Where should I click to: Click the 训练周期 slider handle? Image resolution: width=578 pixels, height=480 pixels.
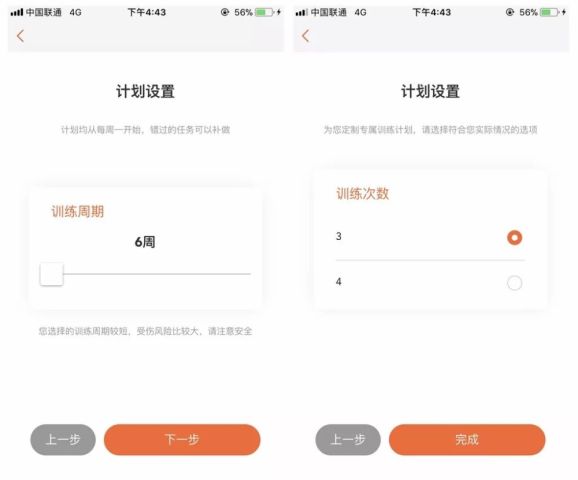tap(52, 274)
